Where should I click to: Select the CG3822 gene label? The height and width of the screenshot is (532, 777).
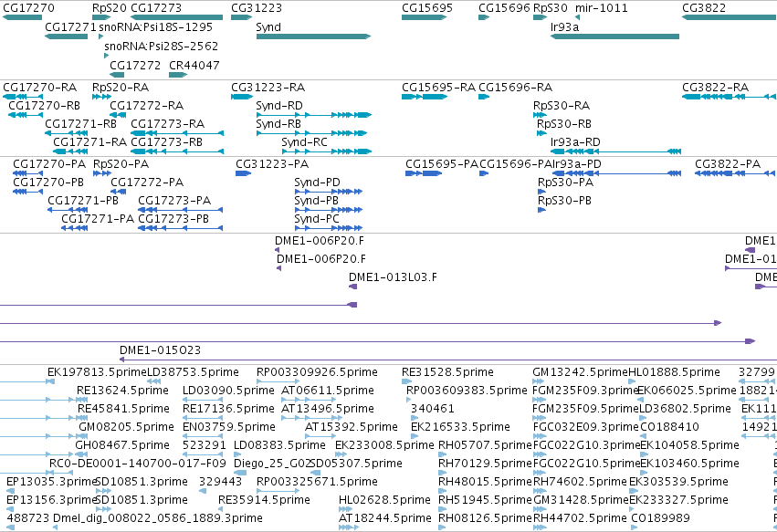[x=704, y=8]
